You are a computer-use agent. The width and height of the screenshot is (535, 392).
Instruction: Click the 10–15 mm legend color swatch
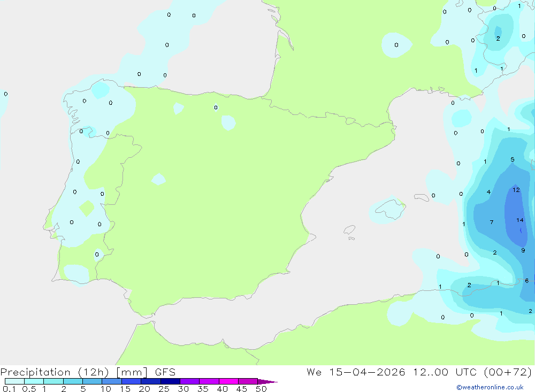coord(112,381)
